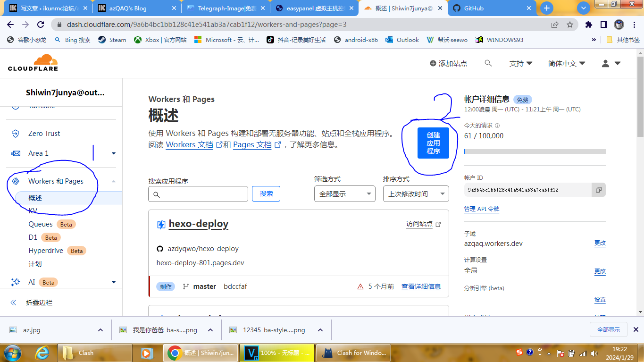This screenshot has width=644, height=362.
Task: Bookmark this page with star icon
Action: pyautogui.click(x=570, y=25)
